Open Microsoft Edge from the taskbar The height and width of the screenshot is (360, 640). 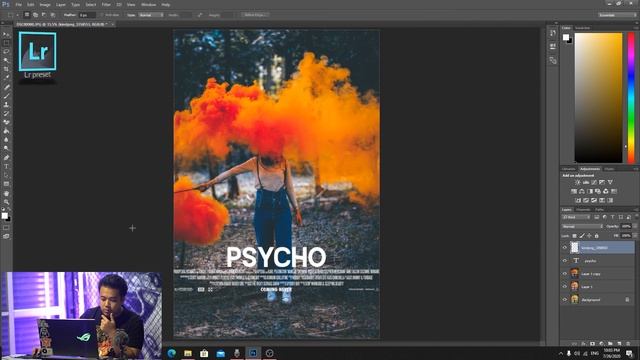tap(171, 353)
